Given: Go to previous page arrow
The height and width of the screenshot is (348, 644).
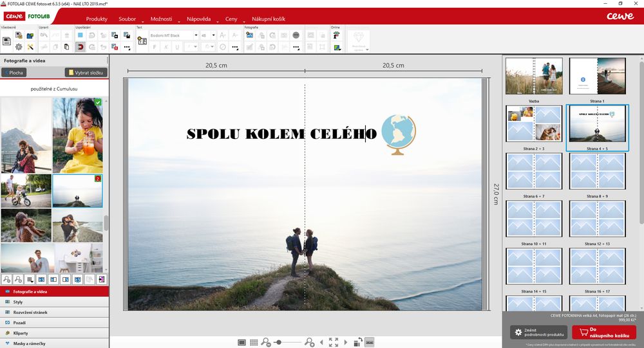Looking at the screenshot, I should pos(321,342).
